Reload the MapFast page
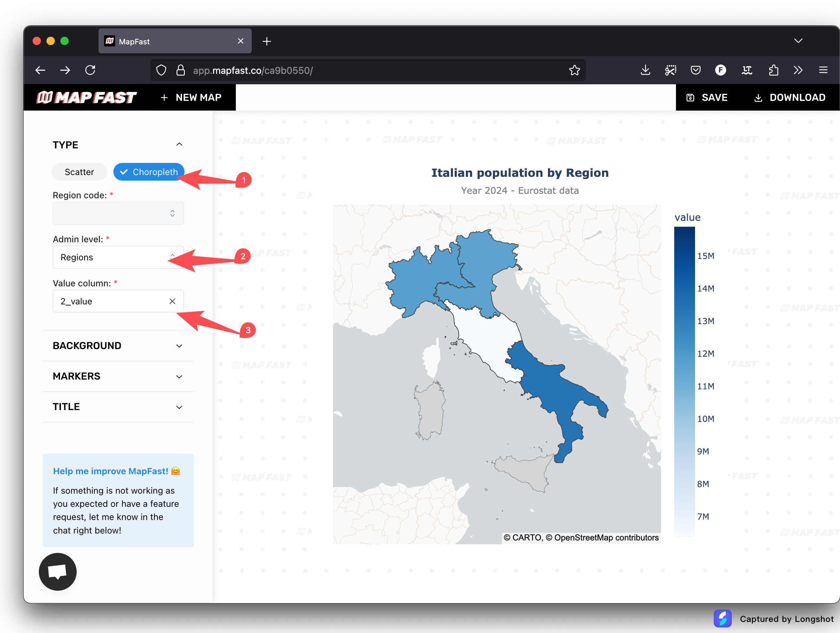This screenshot has height=633, width=840. (91, 70)
